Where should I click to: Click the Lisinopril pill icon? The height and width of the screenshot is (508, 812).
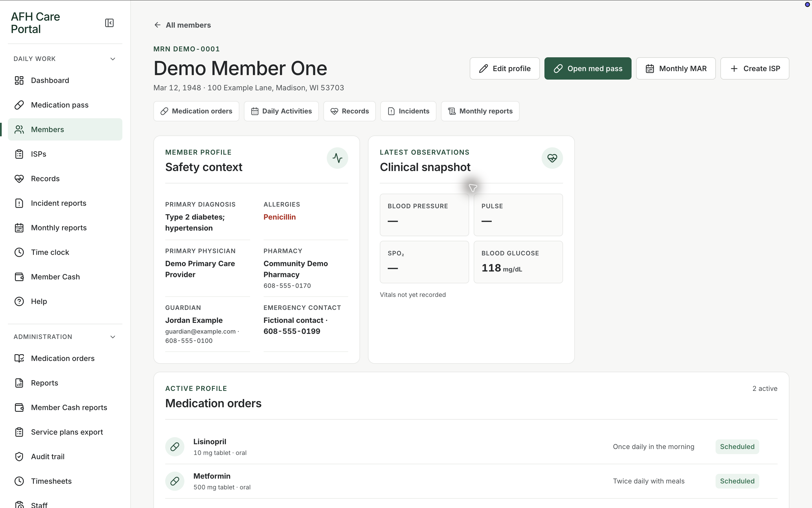pyautogui.click(x=175, y=446)
